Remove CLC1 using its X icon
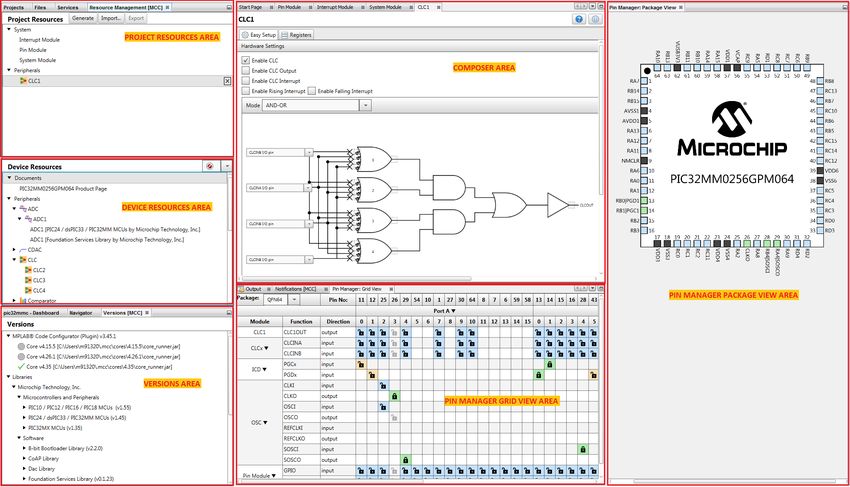 pyautogui.click(x=227, y=81)
